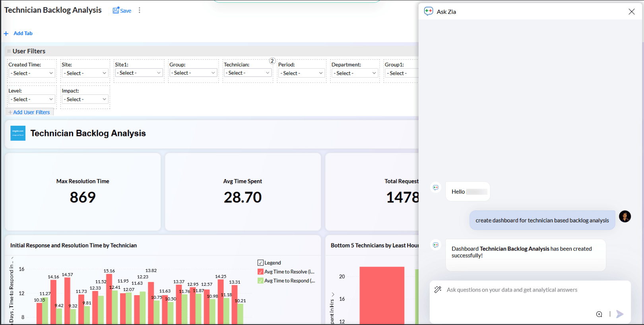Toggle the Avg Time to Respond series

click(261, 281)
